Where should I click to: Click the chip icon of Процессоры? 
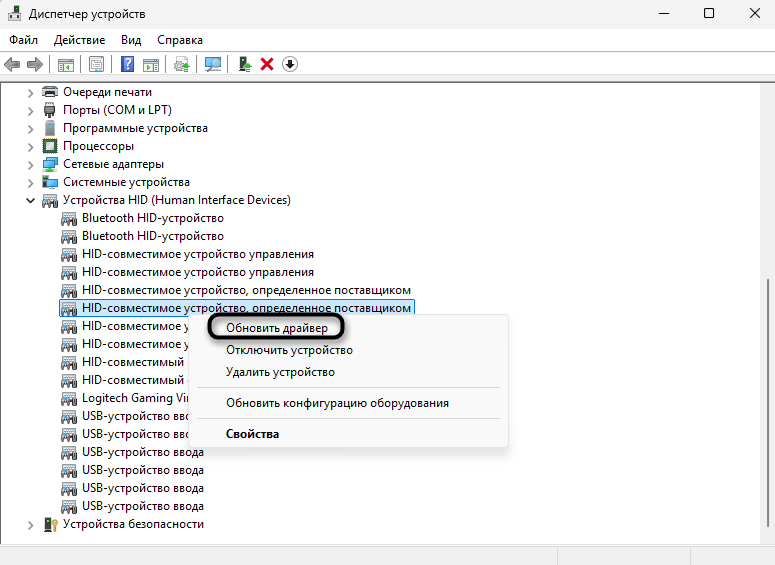50,146
